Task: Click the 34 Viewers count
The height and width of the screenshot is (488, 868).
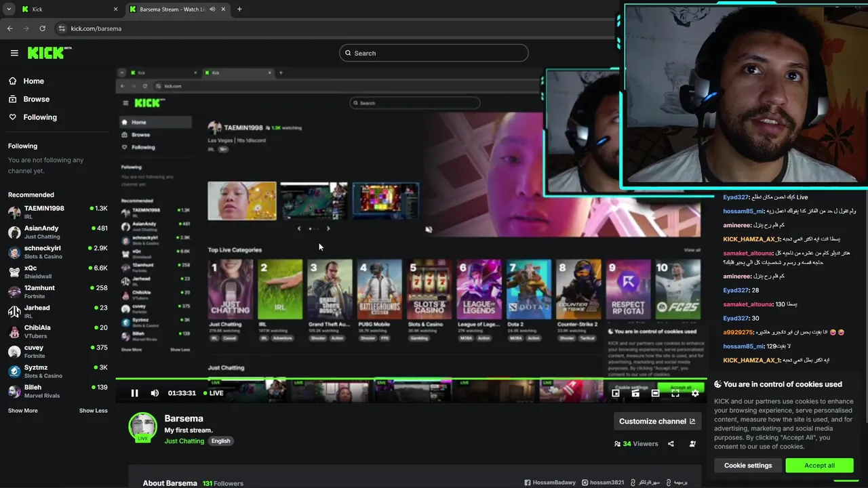Action: coord(636,444)
